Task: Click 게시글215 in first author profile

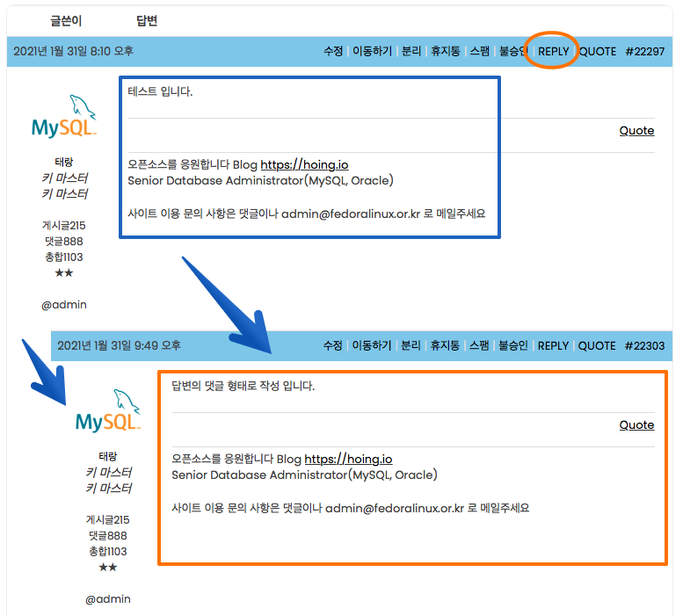Action: click(63, 226)
